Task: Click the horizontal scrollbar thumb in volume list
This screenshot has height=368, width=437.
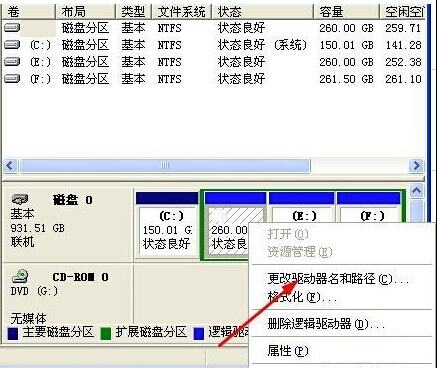Action: click(x=165, y=165)
